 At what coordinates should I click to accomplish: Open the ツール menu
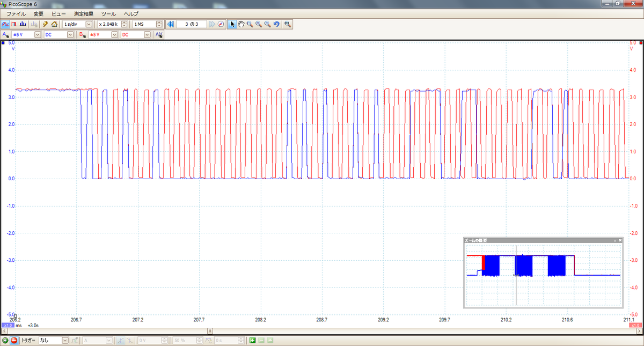click(108, 13)
